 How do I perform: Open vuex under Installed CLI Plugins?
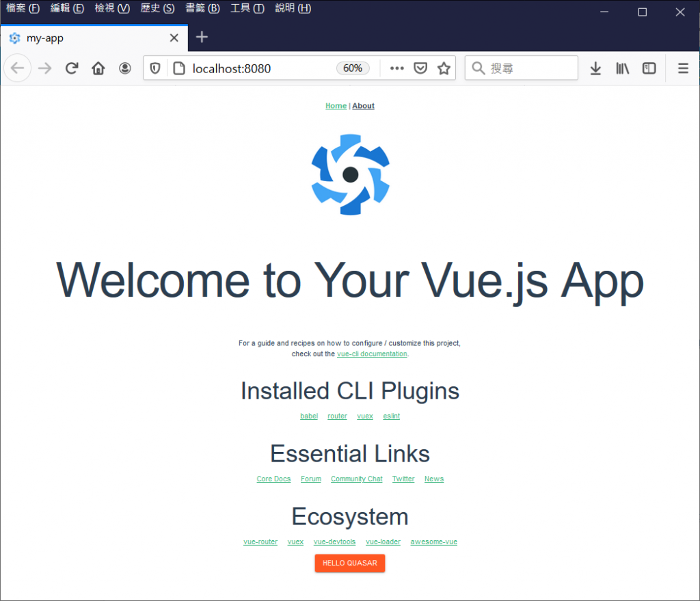point(365,416)
